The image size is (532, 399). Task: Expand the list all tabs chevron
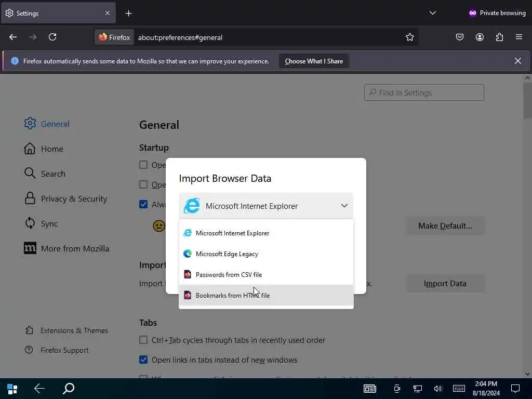[432, 13]
